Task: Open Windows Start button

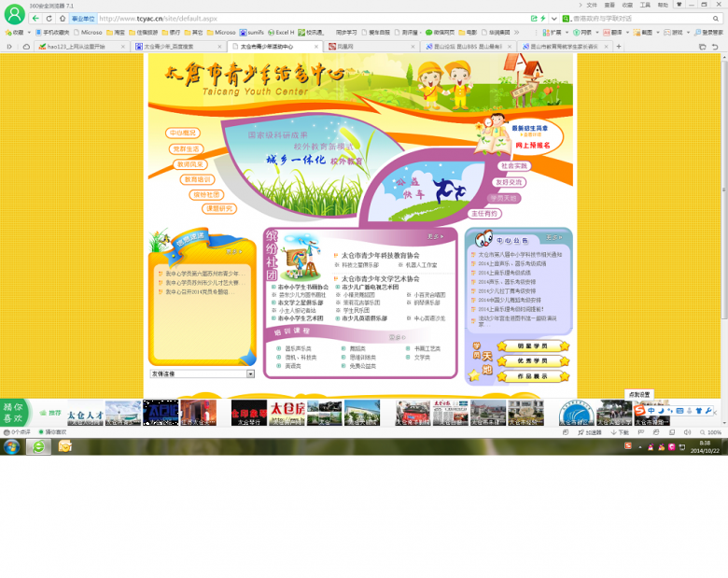Action: [11, 447]
